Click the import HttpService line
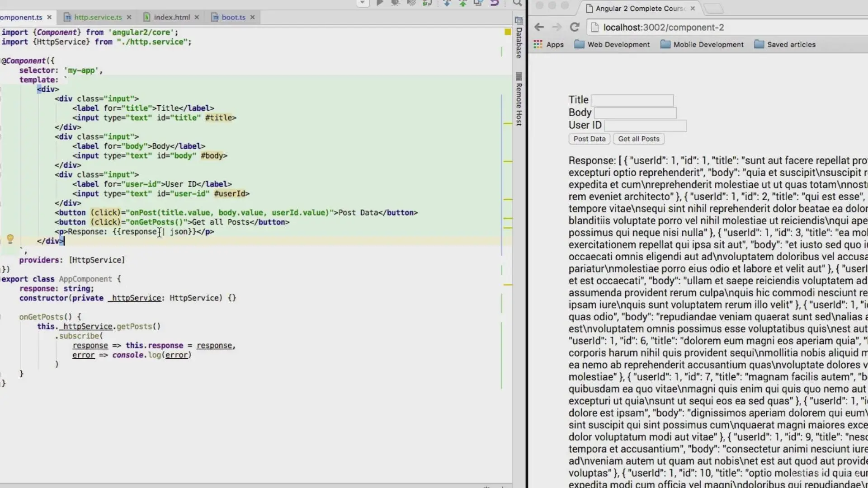 pos(96,42)
